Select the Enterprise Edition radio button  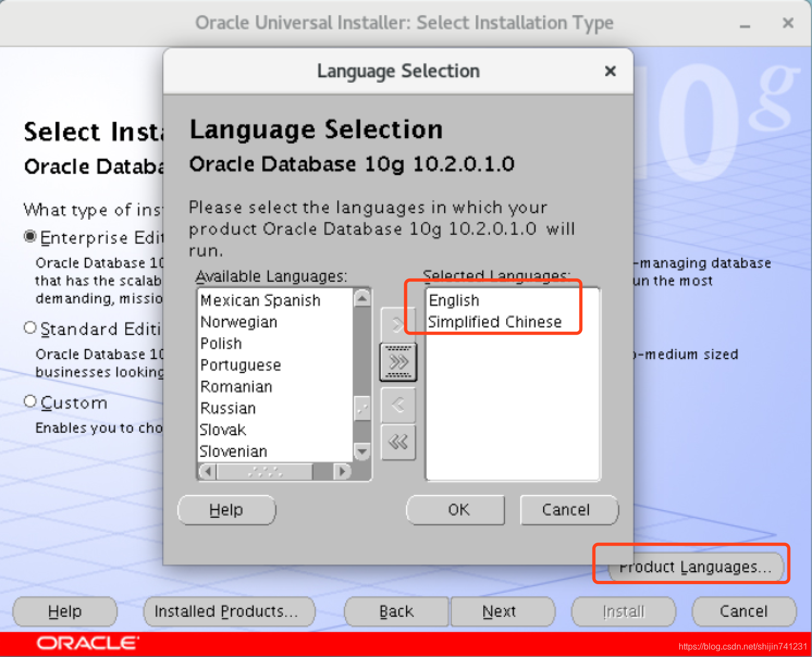click(30, 237)
